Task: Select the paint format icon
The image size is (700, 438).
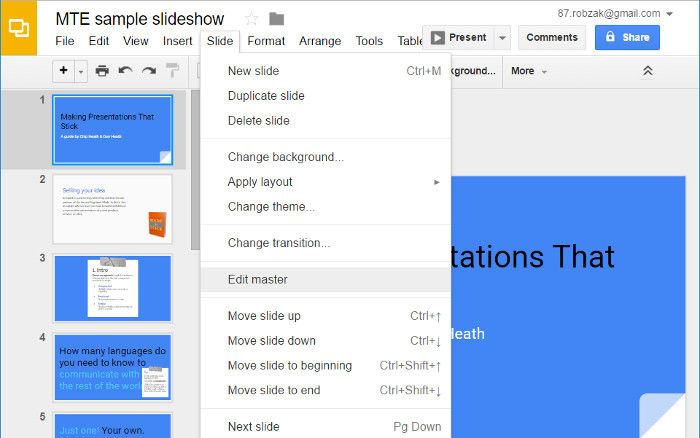Action: [172, 71]
